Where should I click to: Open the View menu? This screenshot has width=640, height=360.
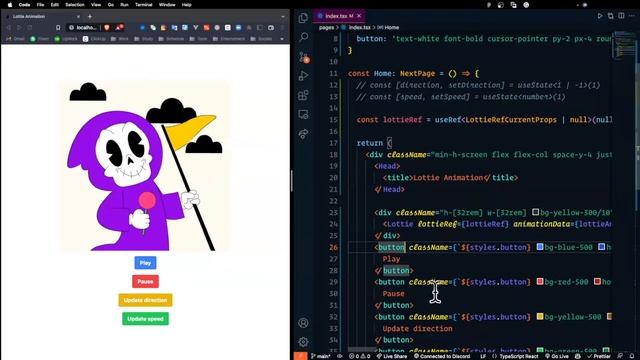pos(96,4)
